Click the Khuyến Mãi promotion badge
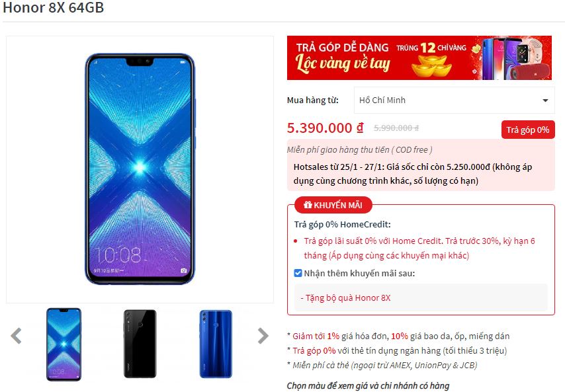This screenshot has height=392, width=565. [x=333, y=205]
